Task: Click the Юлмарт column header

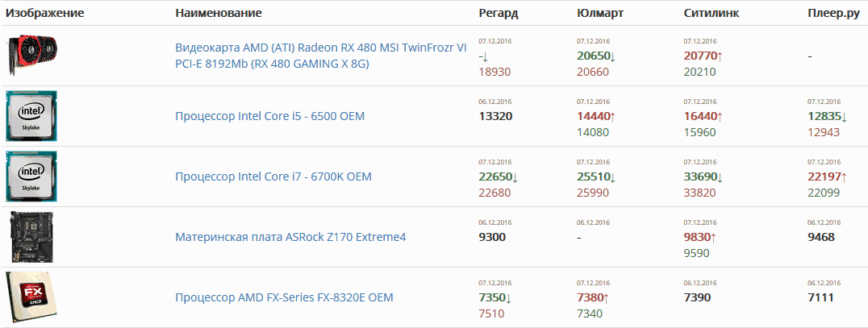Action: [600, 14]
